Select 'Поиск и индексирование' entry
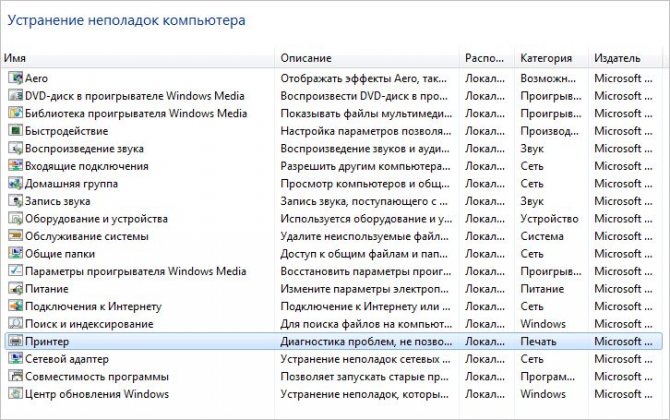Viewport: 670px width, 420px height. 89,324
